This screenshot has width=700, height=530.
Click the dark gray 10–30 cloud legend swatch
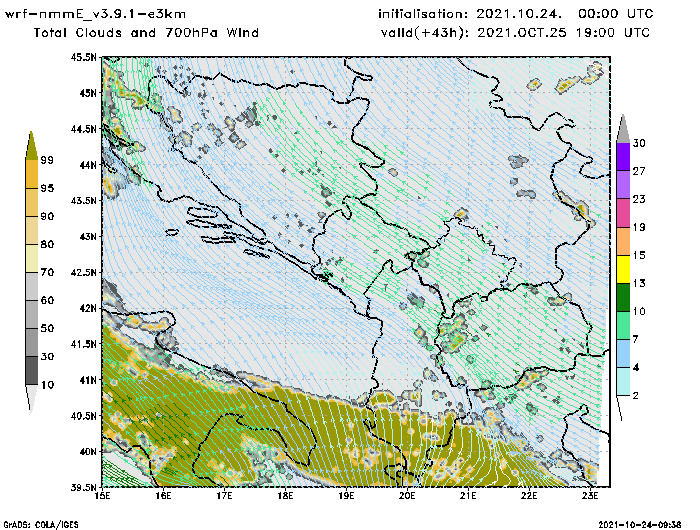tap(32, 371)
